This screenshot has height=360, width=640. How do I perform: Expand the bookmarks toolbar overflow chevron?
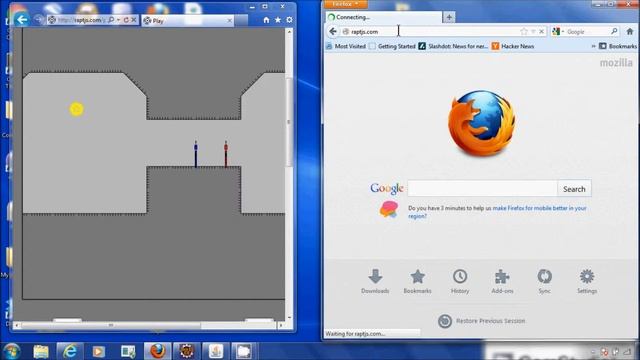click(593, 47)
